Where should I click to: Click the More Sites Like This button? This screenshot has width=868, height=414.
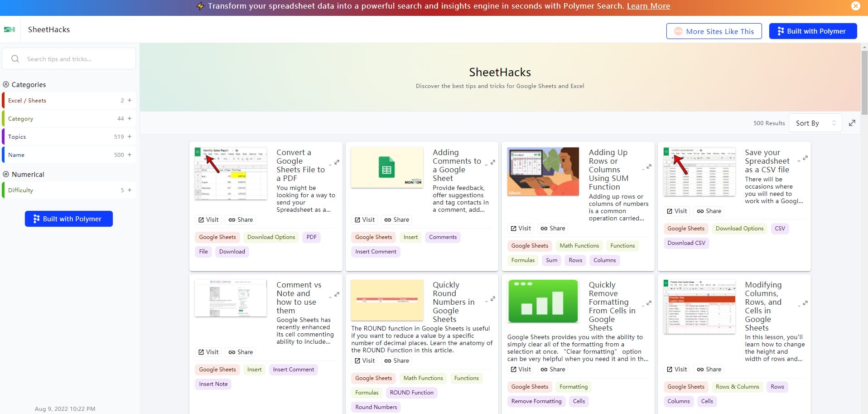[x=714, y=31]
